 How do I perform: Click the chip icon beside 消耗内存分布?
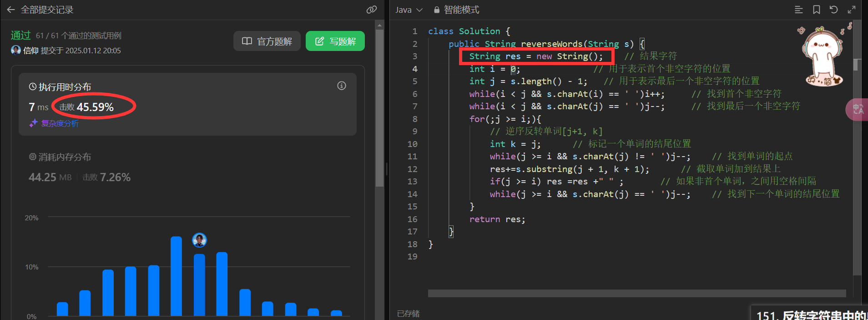33,157
